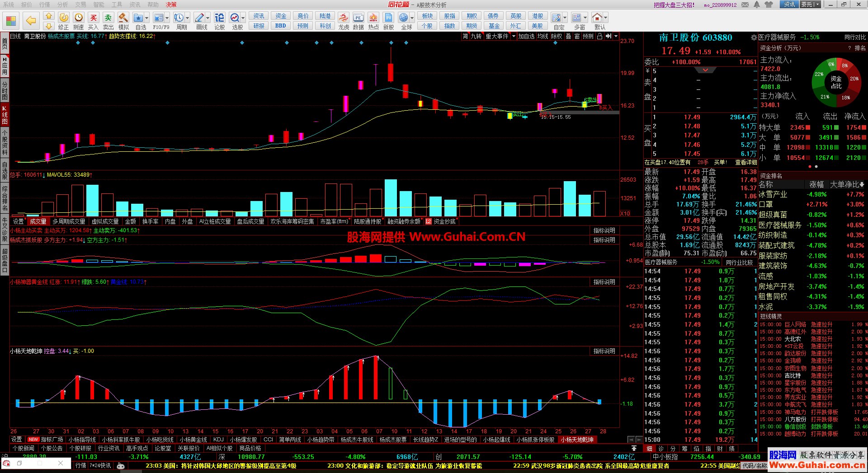Toggle the 除权 ex-rights adjustment

click(557, 36)
